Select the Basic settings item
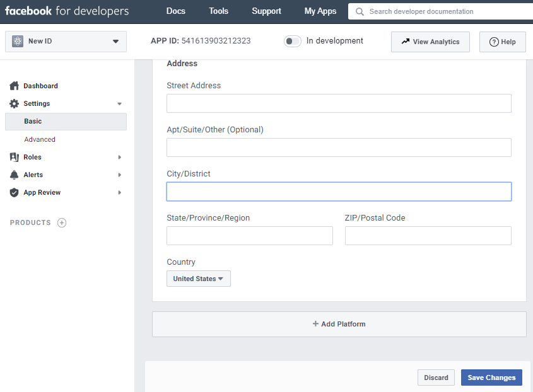 tap(66, 121)
